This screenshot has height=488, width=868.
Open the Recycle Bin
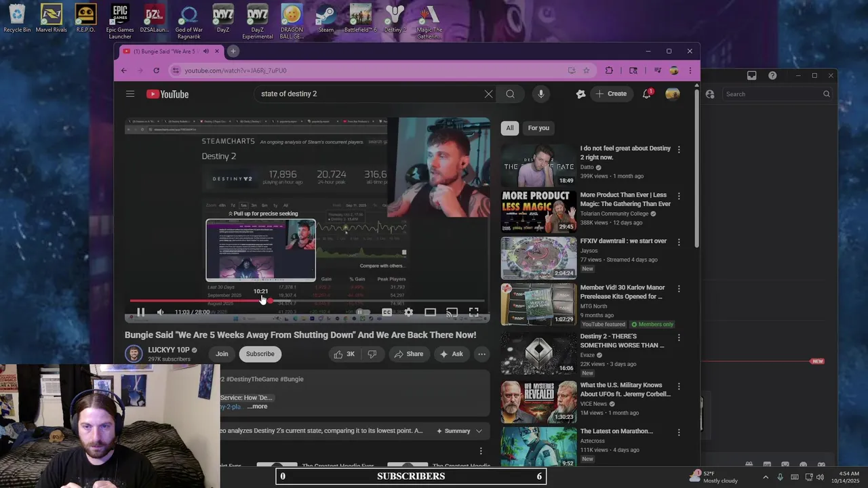point(17,18)
